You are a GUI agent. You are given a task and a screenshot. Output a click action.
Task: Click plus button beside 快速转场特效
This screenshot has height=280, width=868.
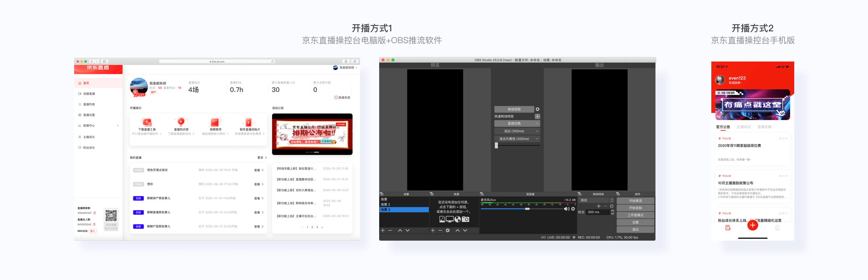coord(537,117)
